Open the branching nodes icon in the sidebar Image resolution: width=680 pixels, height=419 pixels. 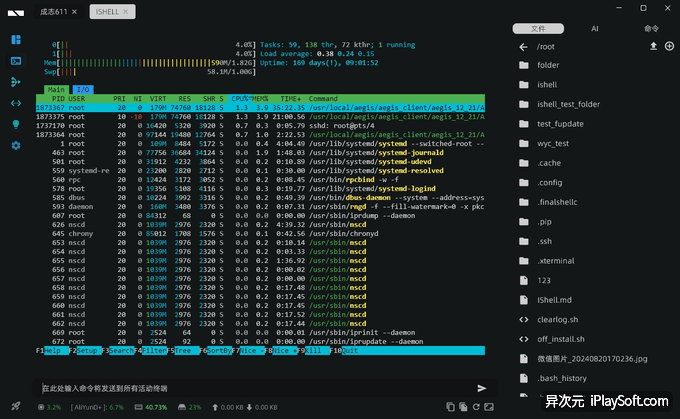click(x=16, y=82)
